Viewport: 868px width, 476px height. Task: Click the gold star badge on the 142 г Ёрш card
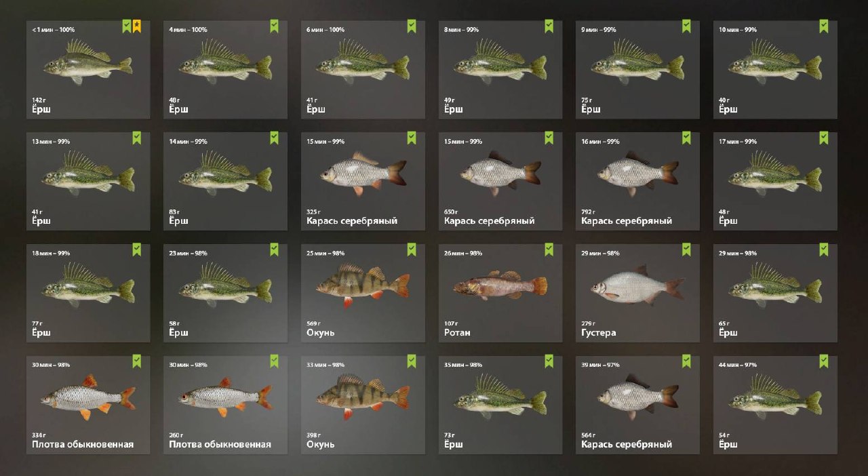(x=137, y=26)
